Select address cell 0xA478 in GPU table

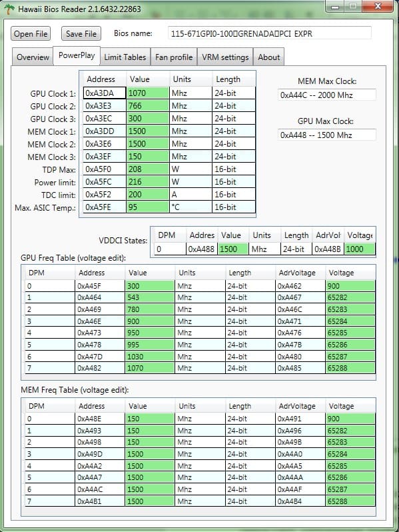tap(100, 345)
